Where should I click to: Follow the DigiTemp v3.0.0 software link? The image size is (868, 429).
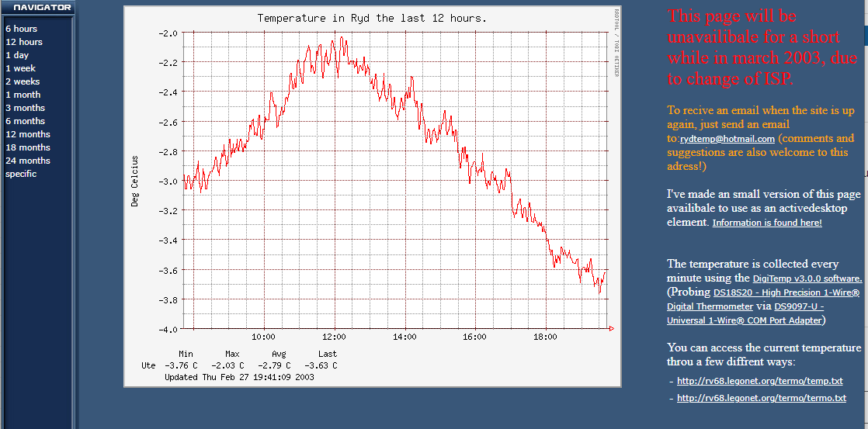(807, 278)
